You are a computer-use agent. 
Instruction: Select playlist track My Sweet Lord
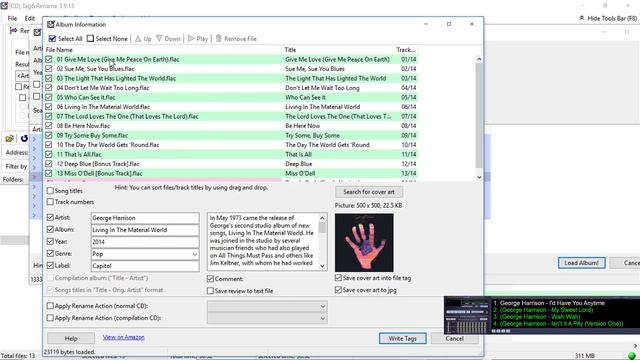click(x=543, y=310)
